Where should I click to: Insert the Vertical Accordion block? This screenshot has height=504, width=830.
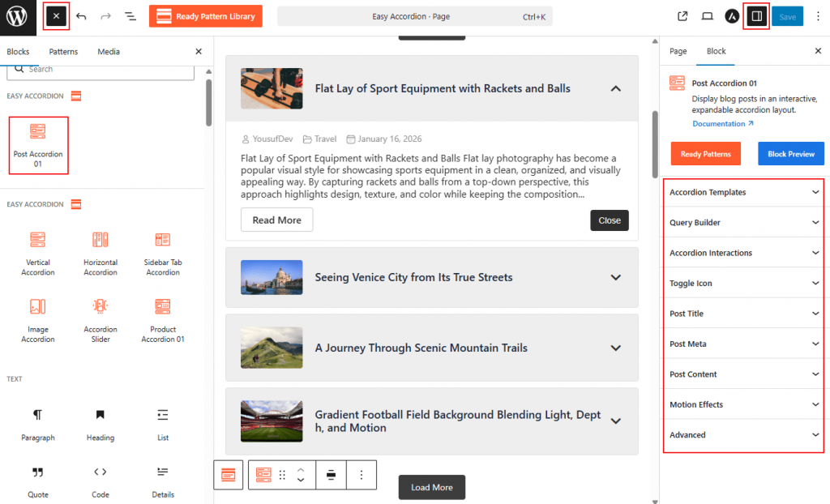(x=38, y=253)
